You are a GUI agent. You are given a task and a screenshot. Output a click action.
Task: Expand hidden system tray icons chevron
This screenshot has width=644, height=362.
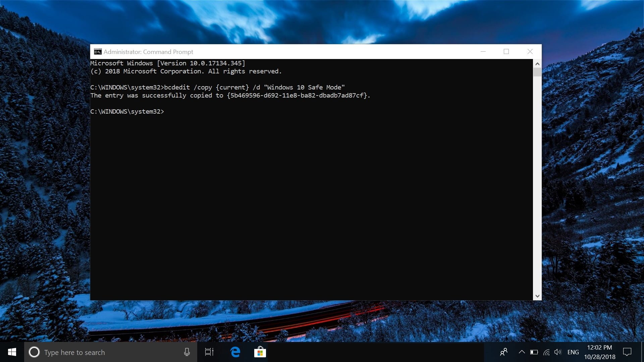[522, 352]
